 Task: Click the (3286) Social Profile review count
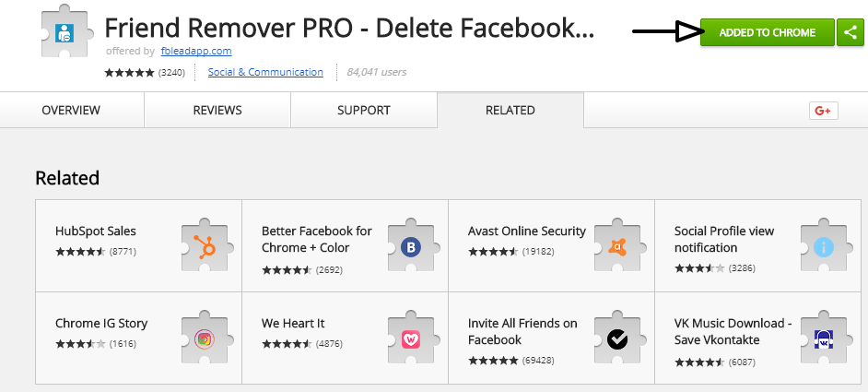[x=742, y=268]
